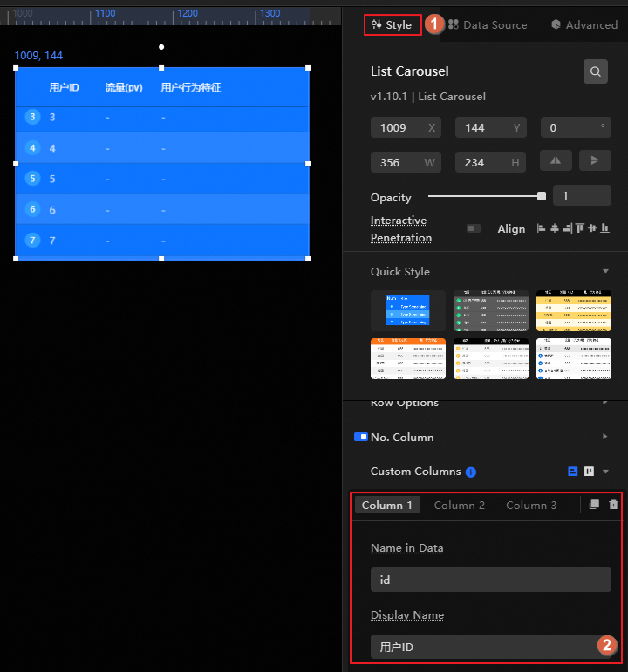Select the Column 1 tab
The image size is (628, 672).
coord(387,506)
